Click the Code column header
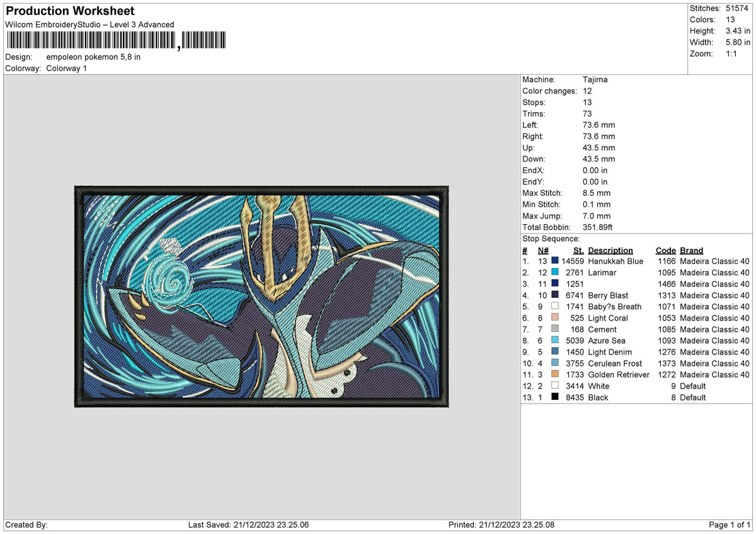 click(x=665, y=250)
